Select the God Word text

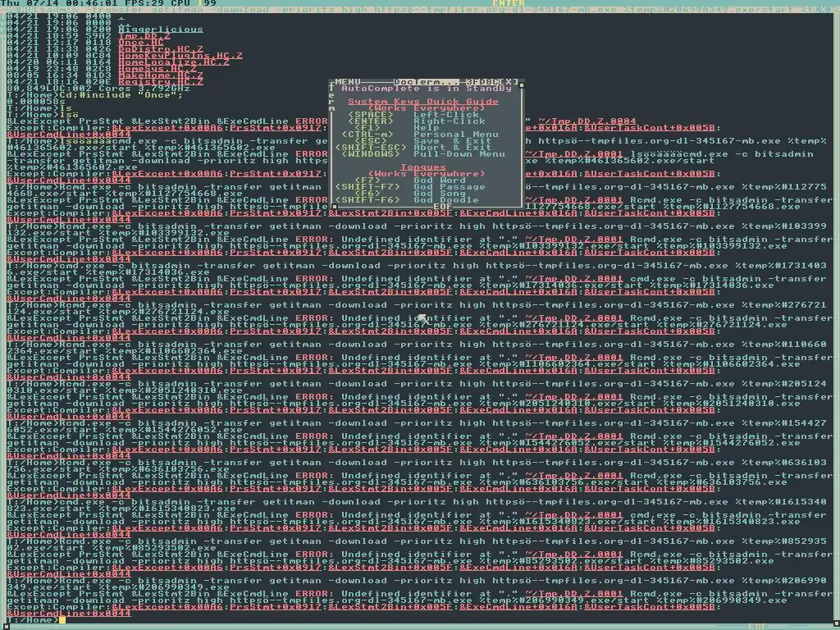440,180
